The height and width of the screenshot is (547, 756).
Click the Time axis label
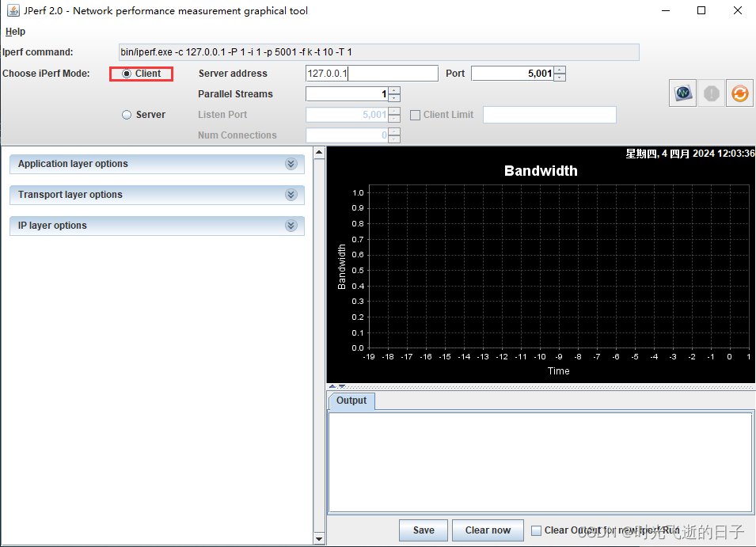click(x=558, y=371)
